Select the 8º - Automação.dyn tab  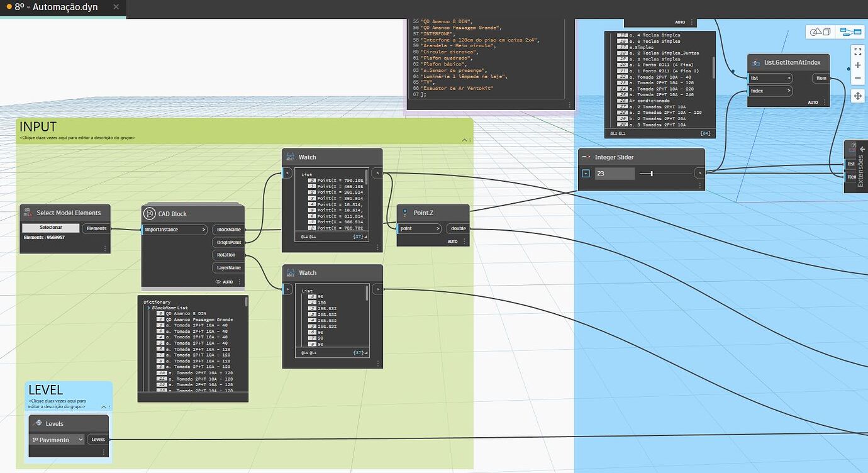57,8
